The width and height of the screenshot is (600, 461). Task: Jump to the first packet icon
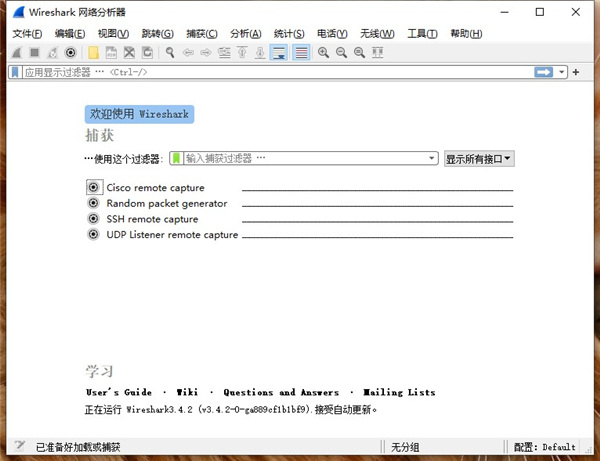pos(242,52)
